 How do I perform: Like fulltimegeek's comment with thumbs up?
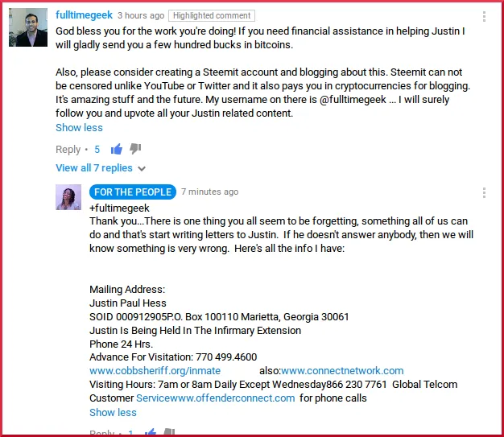[117, 149]
